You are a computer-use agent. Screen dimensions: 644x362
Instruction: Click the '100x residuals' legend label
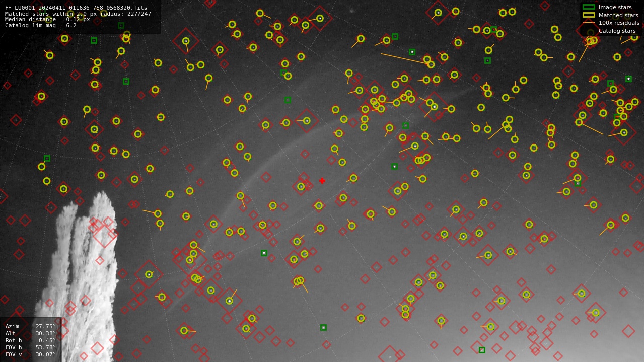(619, 23)
